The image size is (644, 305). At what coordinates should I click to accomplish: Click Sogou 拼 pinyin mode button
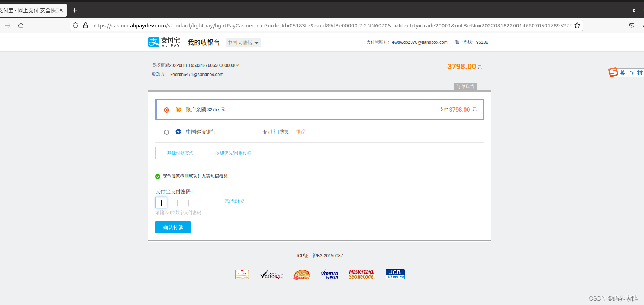tap(640, 73)
